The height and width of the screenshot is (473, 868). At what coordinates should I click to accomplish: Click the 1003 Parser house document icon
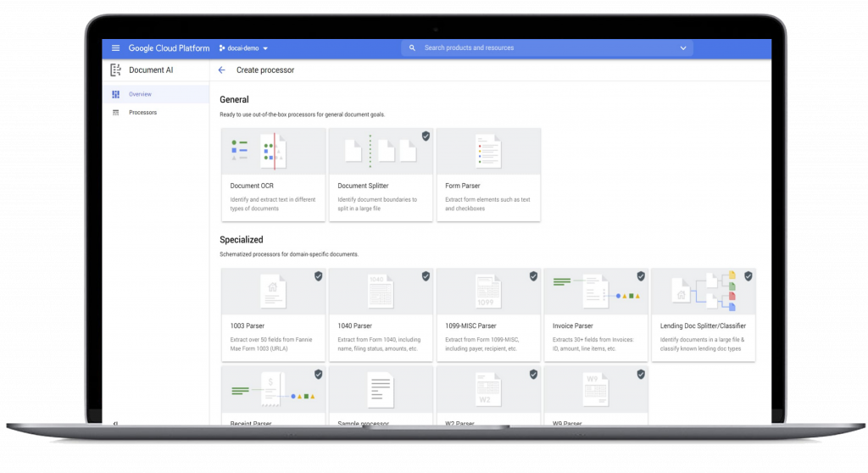[x=273, y=292]
